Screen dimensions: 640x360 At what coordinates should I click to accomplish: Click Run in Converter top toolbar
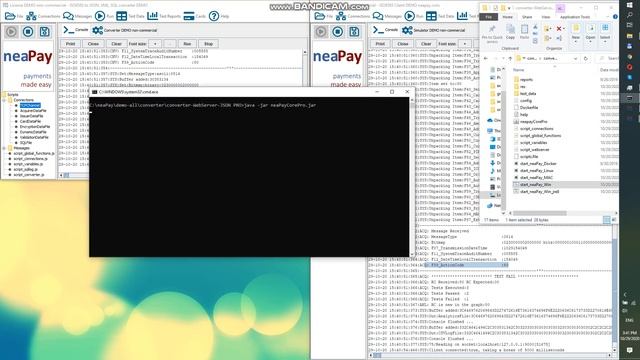104,16
